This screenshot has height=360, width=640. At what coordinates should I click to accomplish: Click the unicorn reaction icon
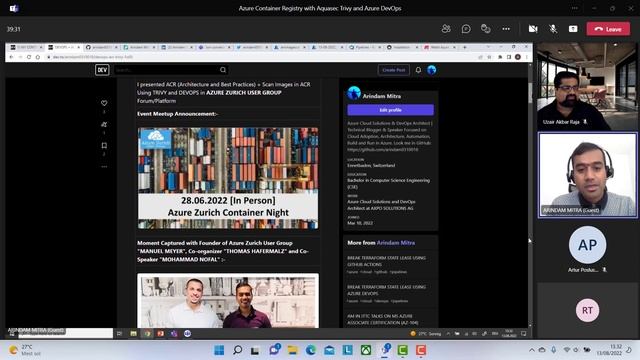(x=104, y=124)
